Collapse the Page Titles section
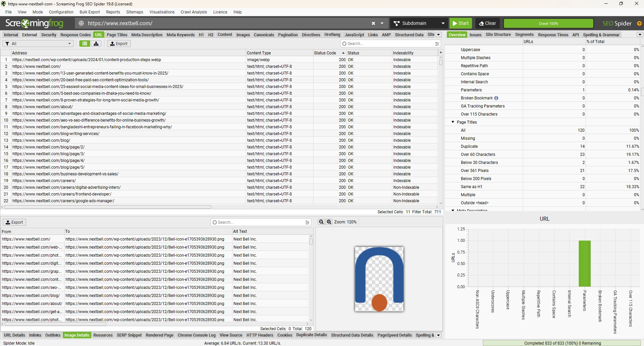Viewport: 644px width, 346px height. tap(453, 122)
